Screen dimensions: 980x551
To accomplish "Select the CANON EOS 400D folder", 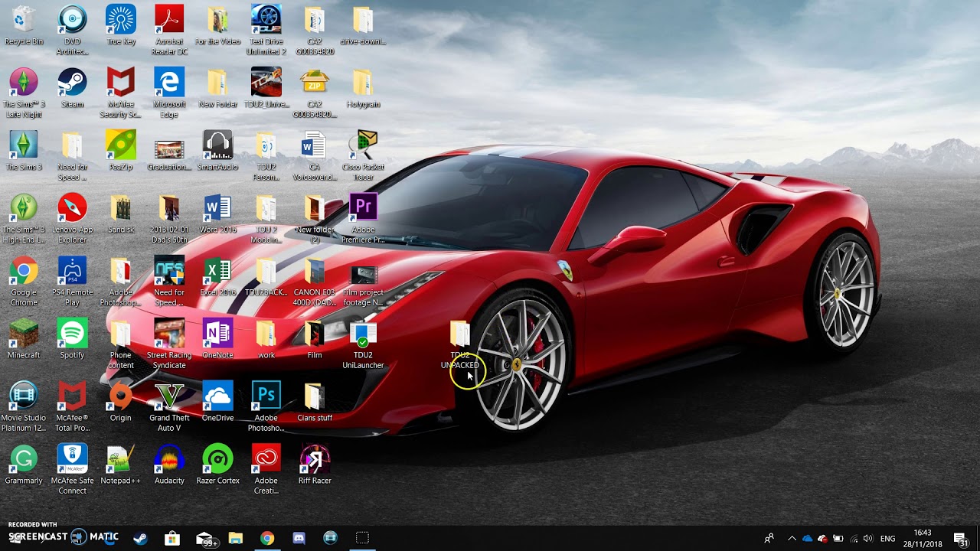I will [x=315, y=281].
